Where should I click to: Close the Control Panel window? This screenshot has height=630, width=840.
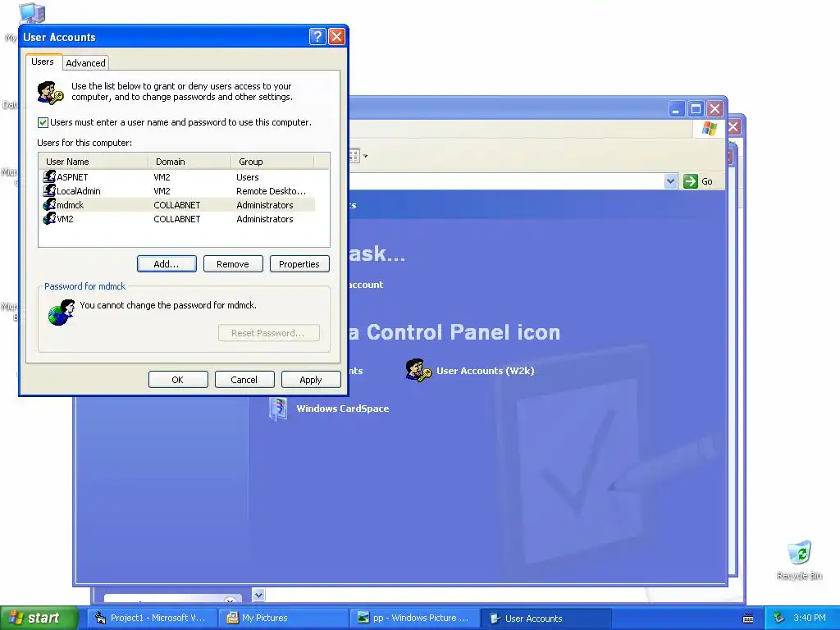[714, 109]
